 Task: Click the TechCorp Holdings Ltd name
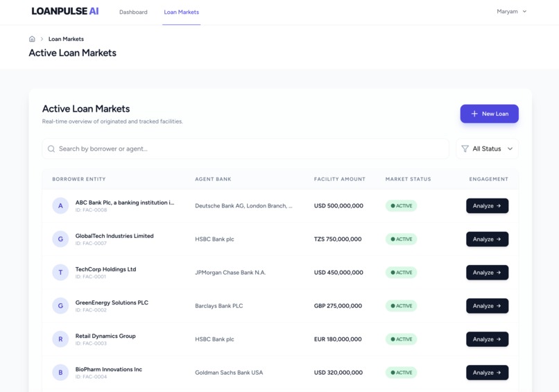105,269
